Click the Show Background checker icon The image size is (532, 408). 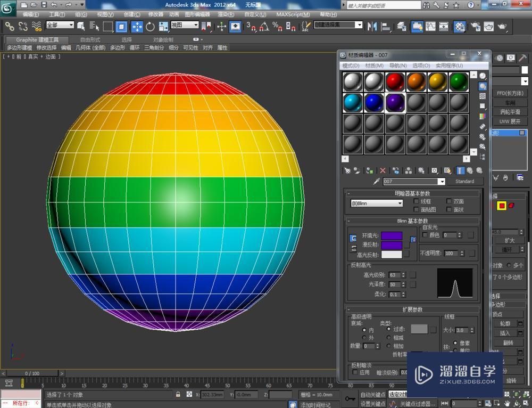(482, 96)
